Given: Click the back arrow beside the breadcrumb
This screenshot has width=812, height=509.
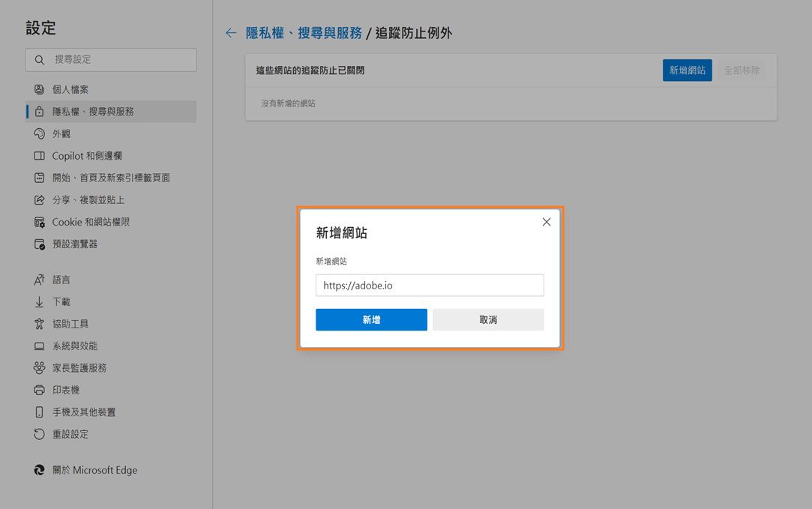Looking at the screenshot, I should click(x=230, y=33).
